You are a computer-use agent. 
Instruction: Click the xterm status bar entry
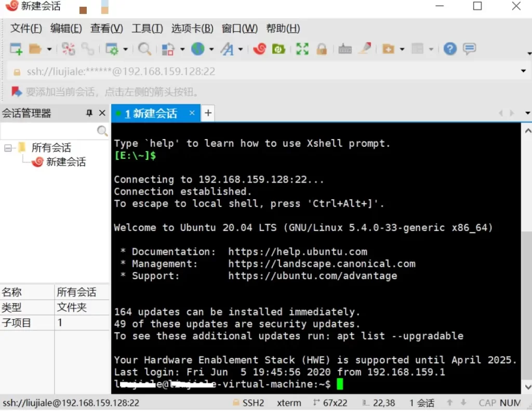pyautogui.click(x=289, y=403)
